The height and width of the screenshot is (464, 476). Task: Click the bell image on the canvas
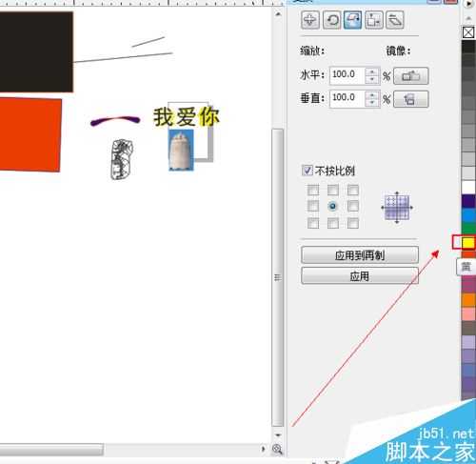pyautogui.click(x=181, y=150)
